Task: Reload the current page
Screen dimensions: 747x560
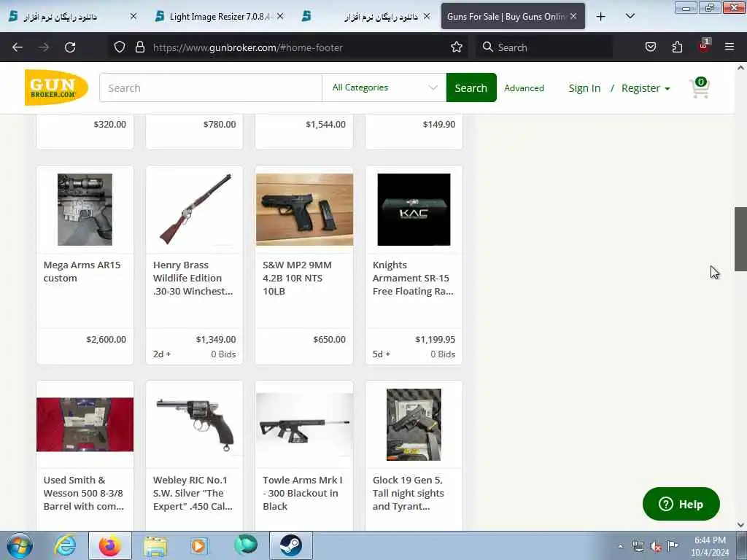Action: coord(70,47)
